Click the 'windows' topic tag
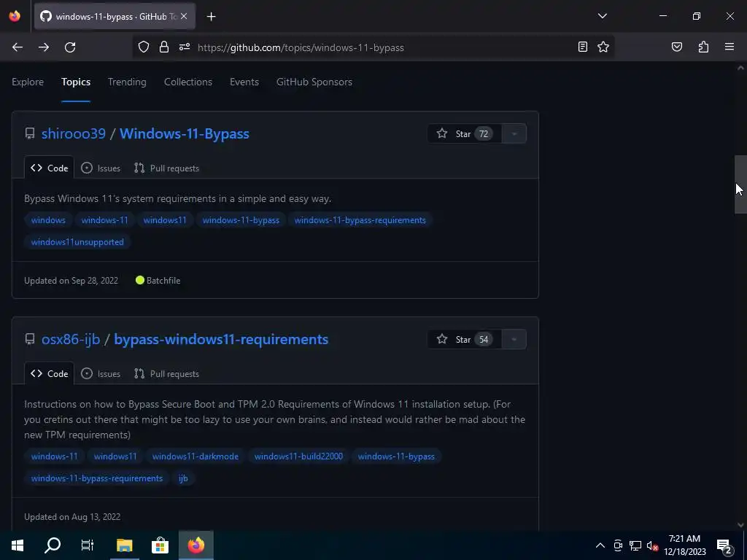Screen dimensions: 747x560 pos(48,220)
